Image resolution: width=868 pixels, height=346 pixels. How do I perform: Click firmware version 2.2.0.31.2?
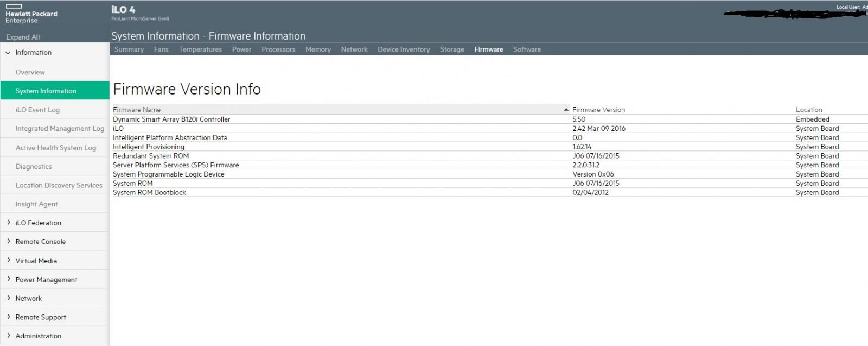586,165
